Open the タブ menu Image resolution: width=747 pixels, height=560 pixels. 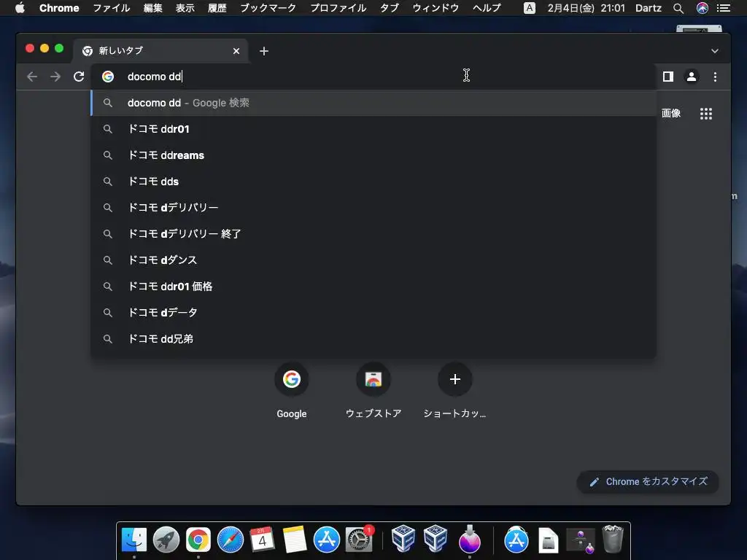pos(390,8)
